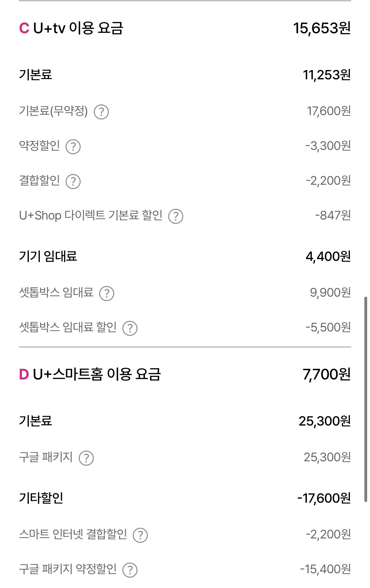Image resolution: width=370 pixels, height=588 pixels.
Task: View info about 셋톱박스 임대료 할인
Action: pos(130,328)
